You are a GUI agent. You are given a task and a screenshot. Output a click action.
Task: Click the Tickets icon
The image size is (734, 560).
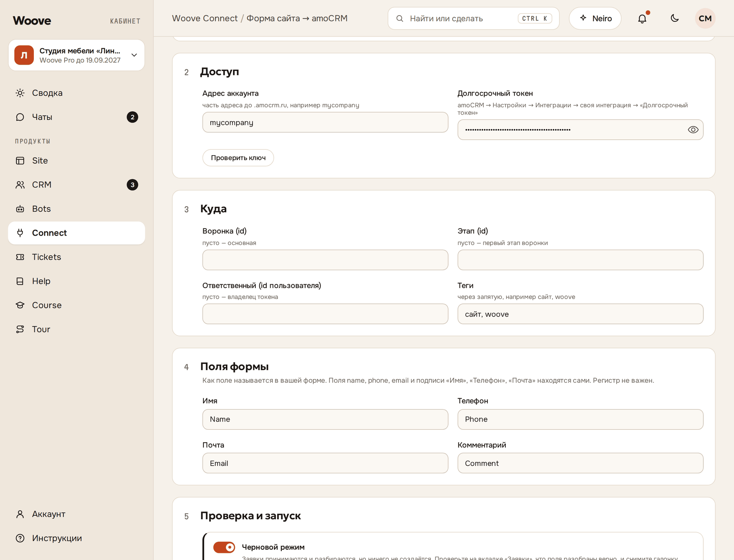click(x=20, y=257)
